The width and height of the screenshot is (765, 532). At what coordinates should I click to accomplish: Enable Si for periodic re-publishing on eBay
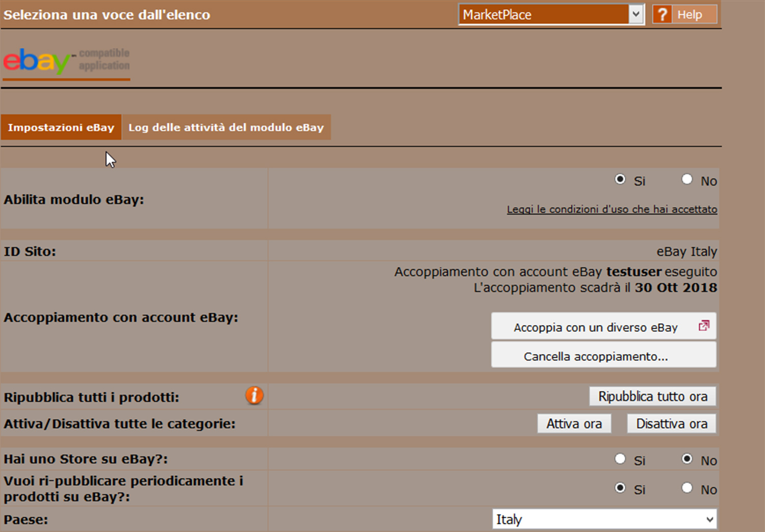tap(620, 488)
